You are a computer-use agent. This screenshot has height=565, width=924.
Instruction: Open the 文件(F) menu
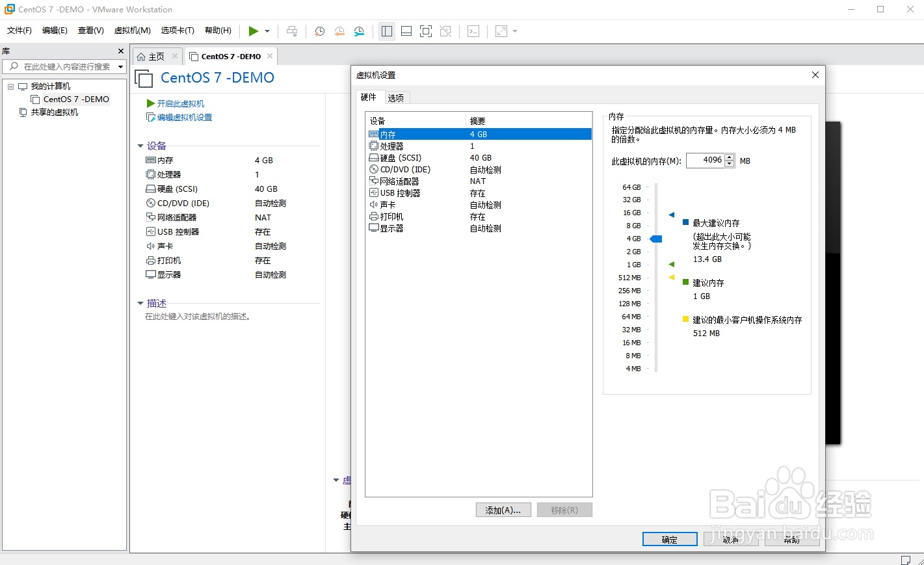pyautogui.click(x=20, y=31)
